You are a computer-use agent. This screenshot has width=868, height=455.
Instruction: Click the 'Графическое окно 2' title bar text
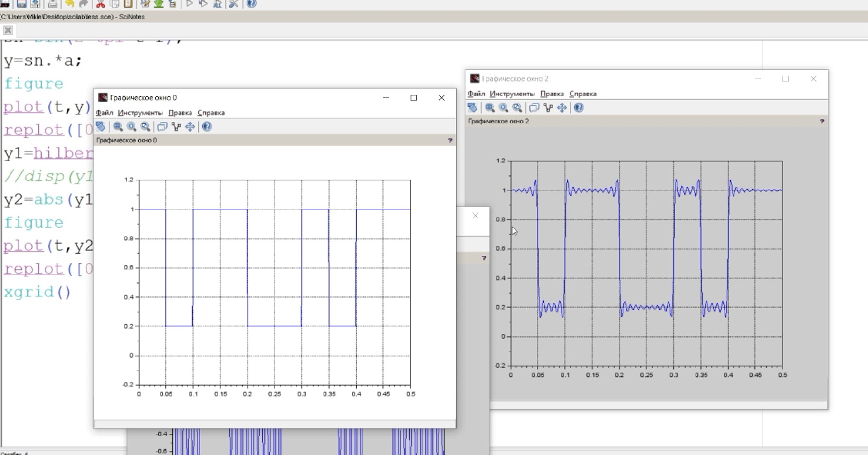[515, 78]
